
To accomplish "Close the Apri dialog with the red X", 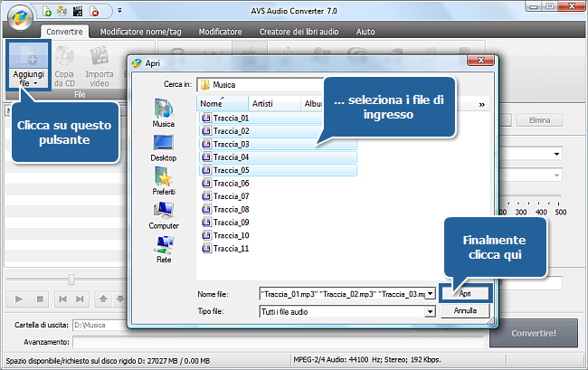I will click(480, 61).
